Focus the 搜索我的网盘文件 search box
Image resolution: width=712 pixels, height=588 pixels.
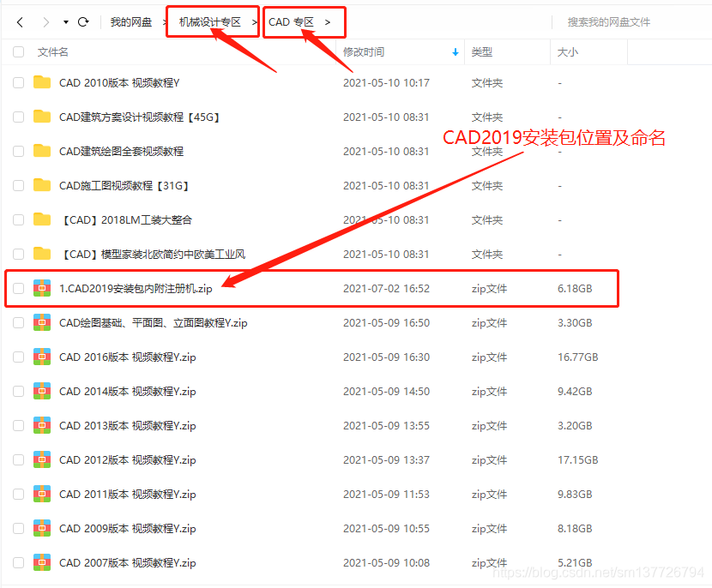click(x=608, y=21)
